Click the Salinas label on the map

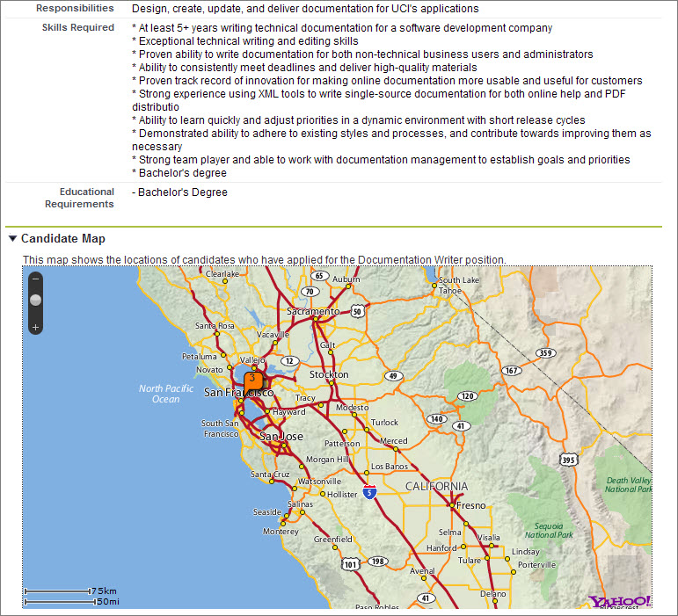(300, 504)
